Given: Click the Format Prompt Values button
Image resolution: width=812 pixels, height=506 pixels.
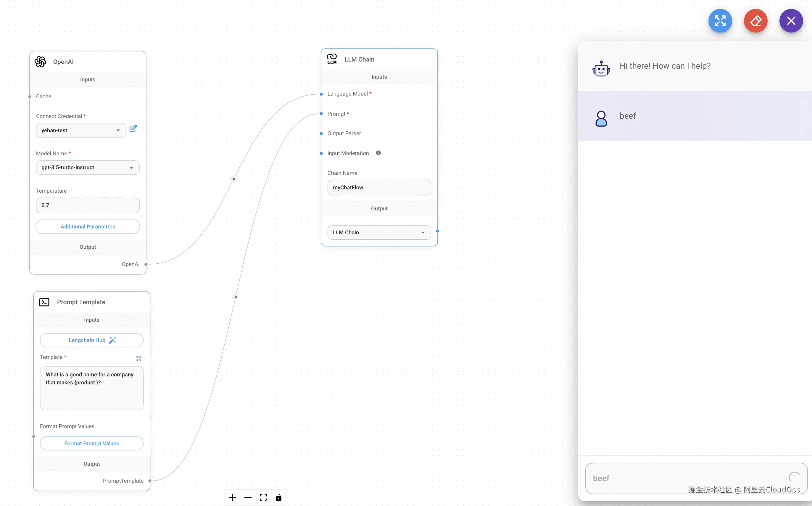Looking at the screenshot, I should 92,444.
